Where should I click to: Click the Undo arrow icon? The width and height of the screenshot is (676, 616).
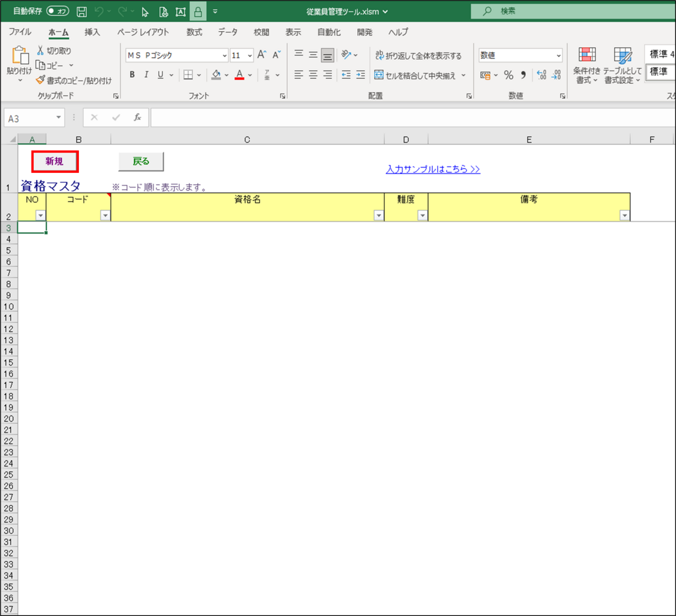tap(99, 12)
